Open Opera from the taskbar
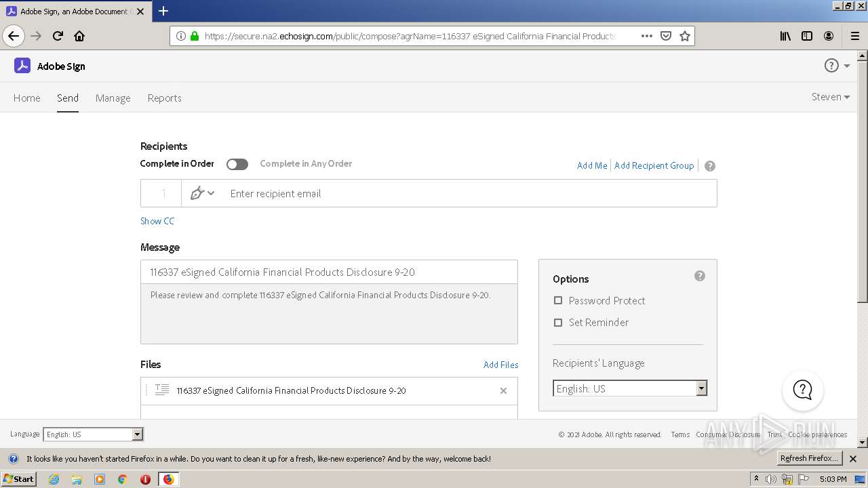868x488 pixels. pyautogui.click(x=145, y=479)
